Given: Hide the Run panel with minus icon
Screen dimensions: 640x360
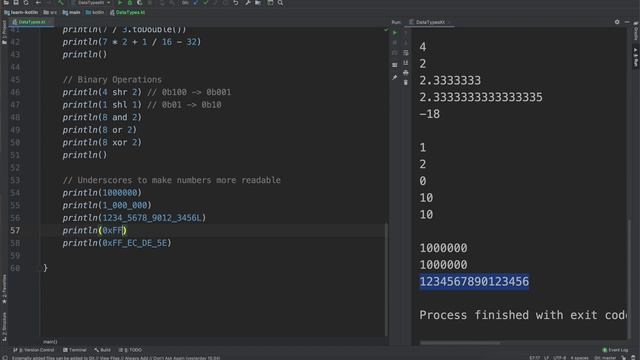Looking at the screenshot, I should tap(627, 22).
